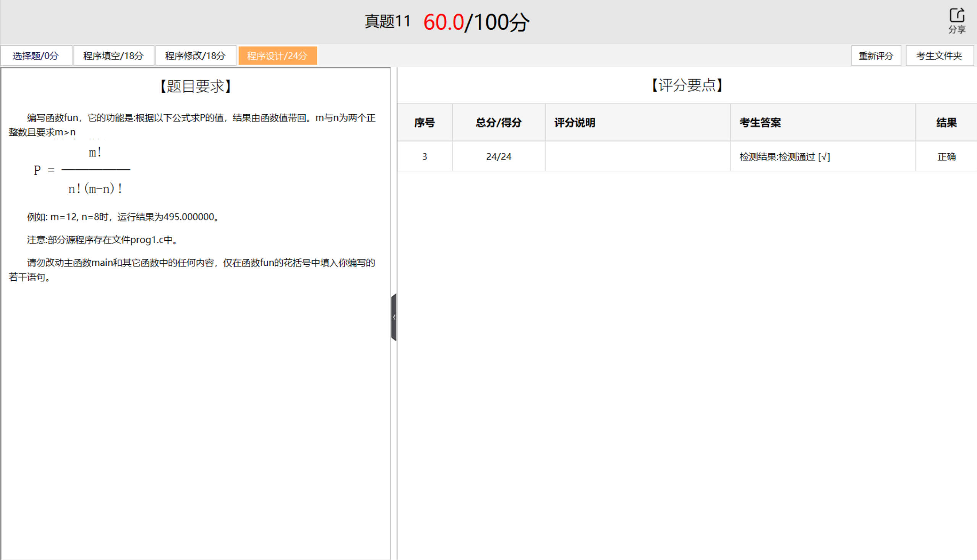Click the red 60.0 score
This screenshot has width=977, height=560.
coord(444,22)
